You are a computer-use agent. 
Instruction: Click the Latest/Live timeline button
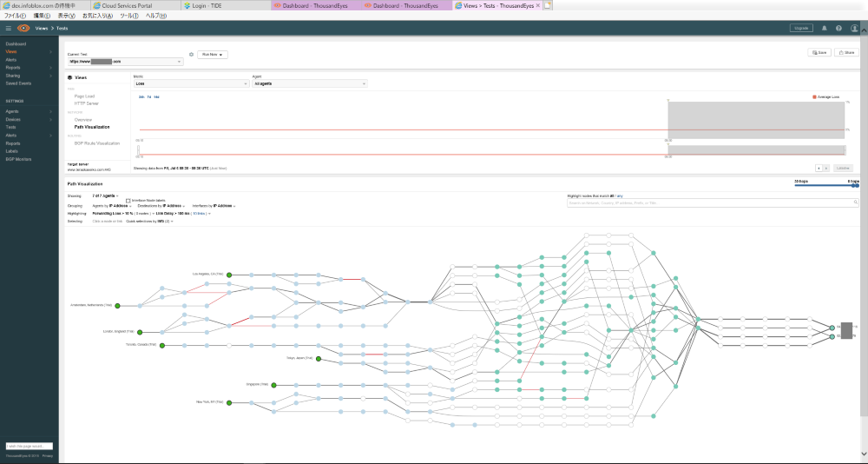pyautogui.click(x=843, y=168)
